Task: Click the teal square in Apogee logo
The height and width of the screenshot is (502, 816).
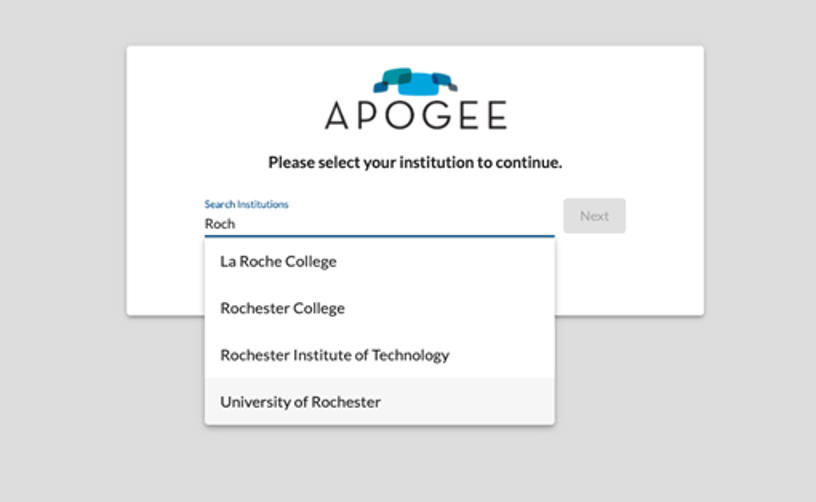Action: (x=397, y=76)
